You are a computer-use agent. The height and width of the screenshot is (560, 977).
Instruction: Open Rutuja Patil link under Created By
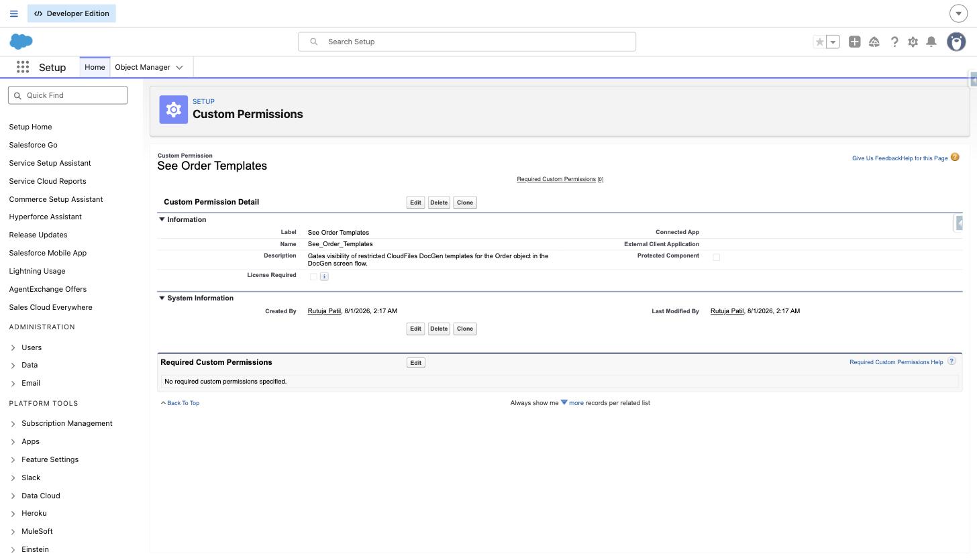coord(324,311)
